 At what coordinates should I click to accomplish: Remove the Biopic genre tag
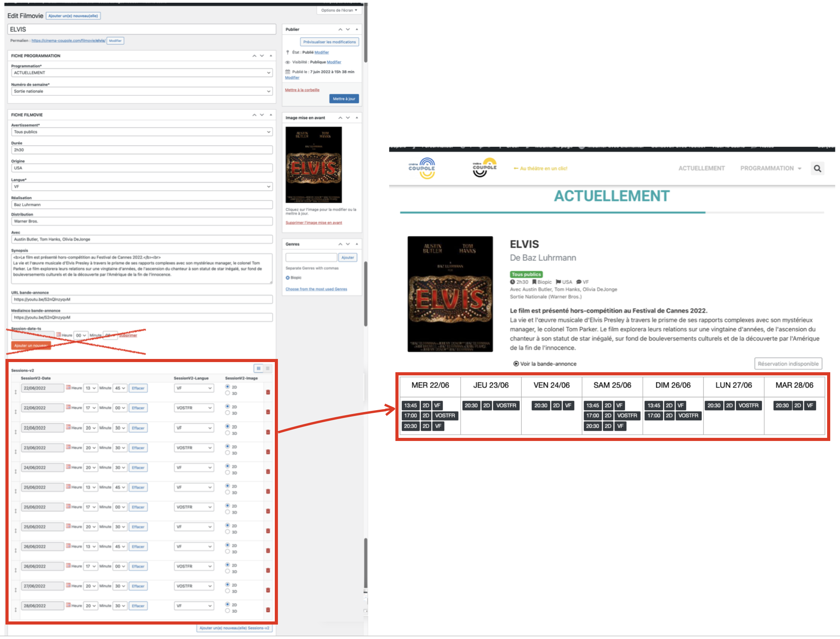(288, 278)
